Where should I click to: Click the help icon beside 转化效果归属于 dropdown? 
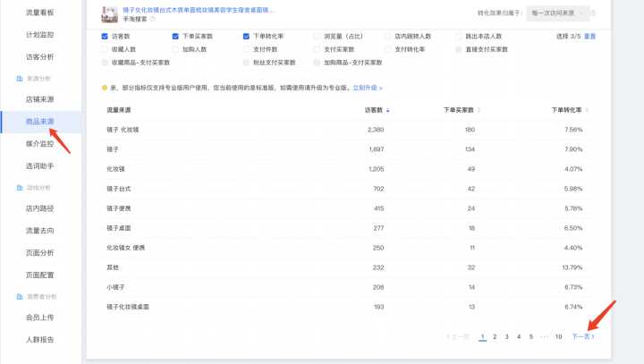pyautogui.click(x=593, y=13)
